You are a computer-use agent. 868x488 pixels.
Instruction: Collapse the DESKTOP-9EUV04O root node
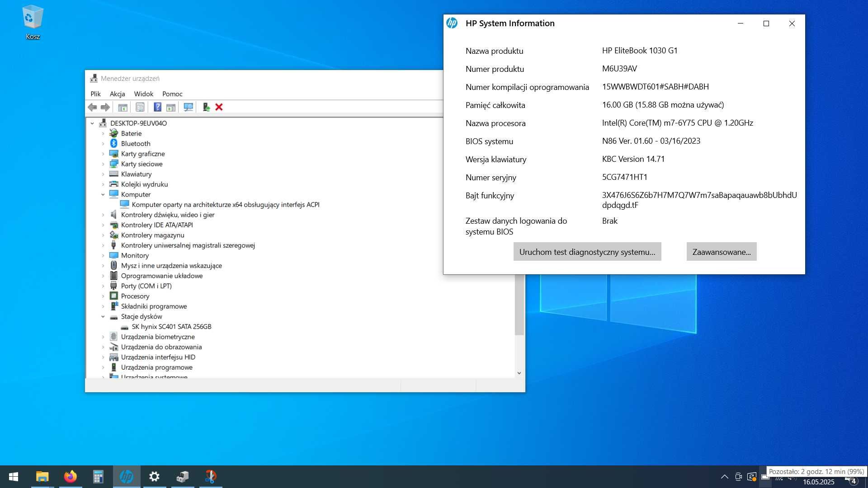(92, 123)
